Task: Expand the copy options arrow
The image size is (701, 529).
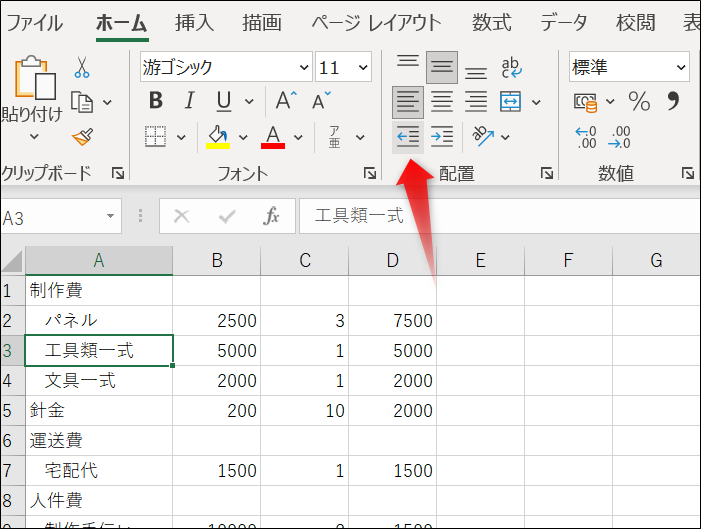Action: (107, 102)
